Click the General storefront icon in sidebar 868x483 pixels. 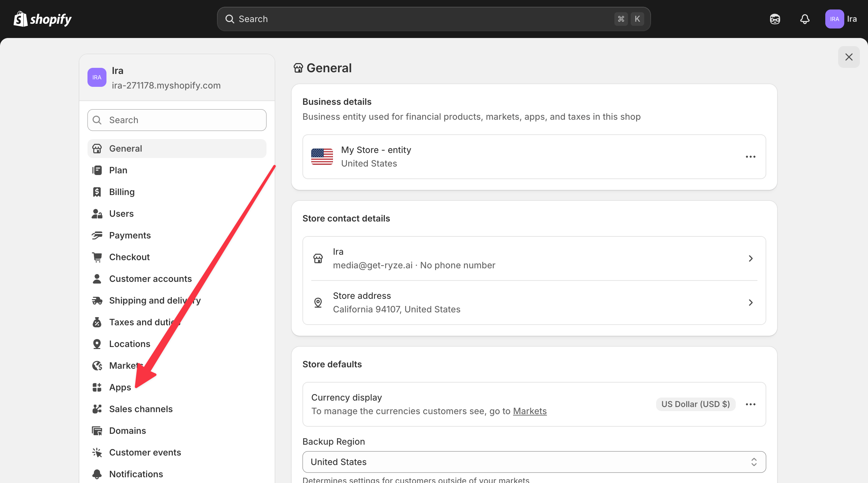(x=97, y=149)
